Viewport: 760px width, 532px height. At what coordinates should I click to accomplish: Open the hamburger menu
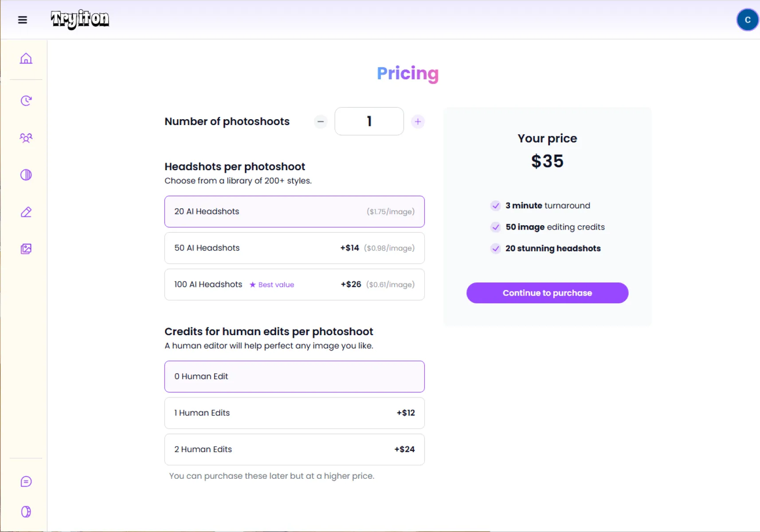click(x=23, y=20)
